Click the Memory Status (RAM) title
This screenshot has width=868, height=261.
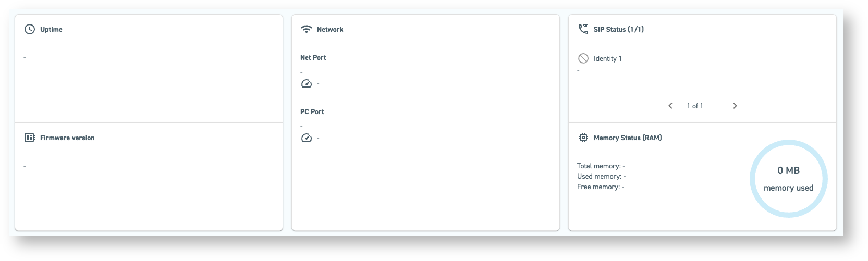click(628, 138)
